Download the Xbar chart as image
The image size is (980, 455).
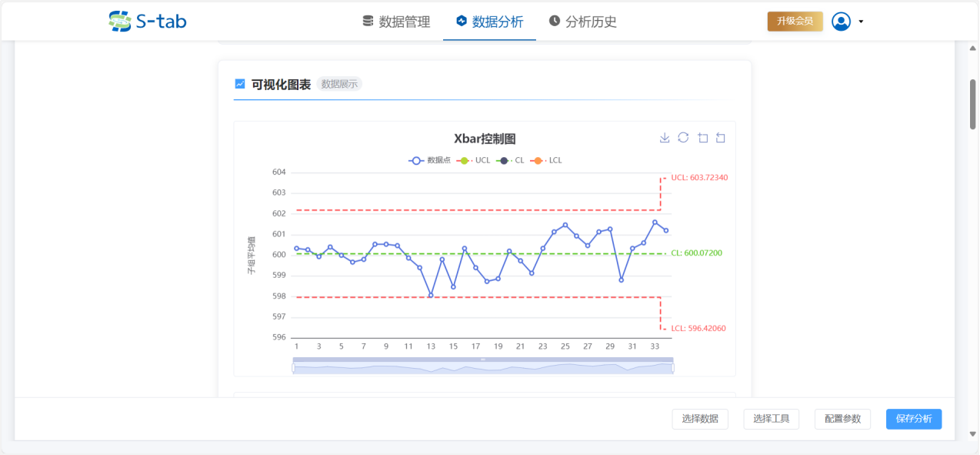pyautogui.click(x=665, y=138)
